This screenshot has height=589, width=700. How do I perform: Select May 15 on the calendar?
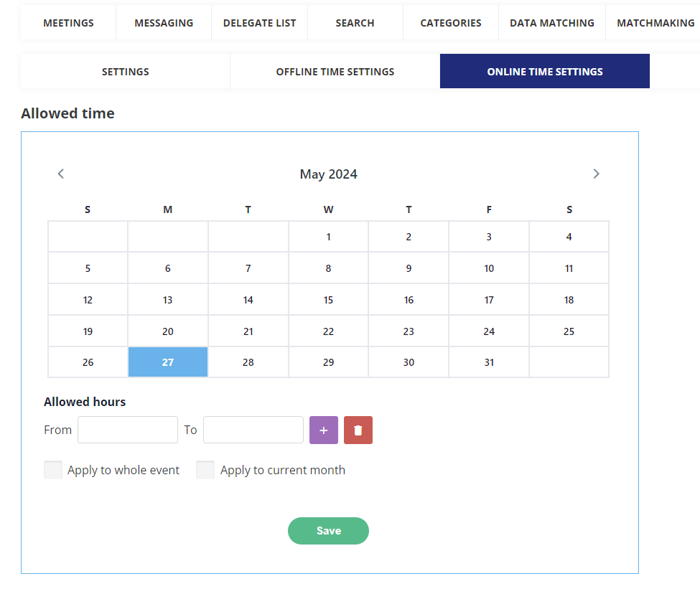point(328,300)
